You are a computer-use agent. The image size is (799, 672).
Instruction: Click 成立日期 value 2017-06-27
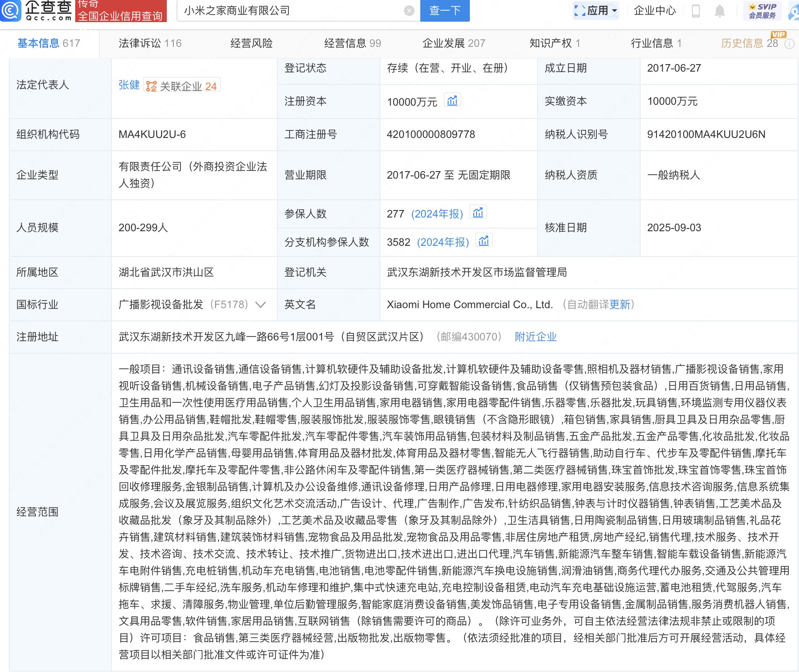[x=674, y=68]
